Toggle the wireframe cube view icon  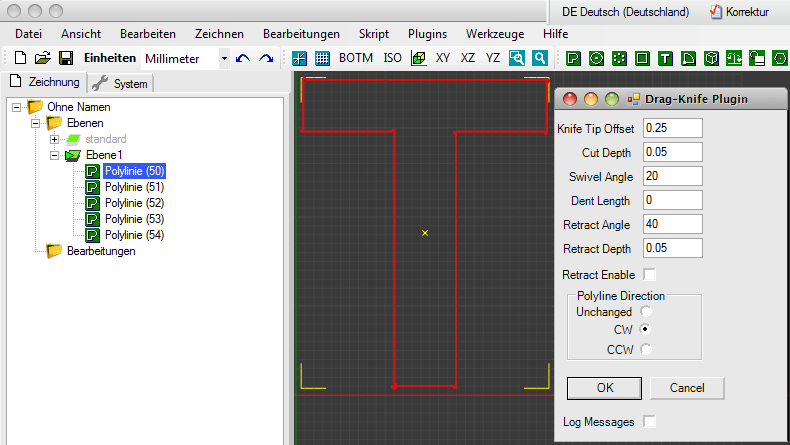pos(419,58)
